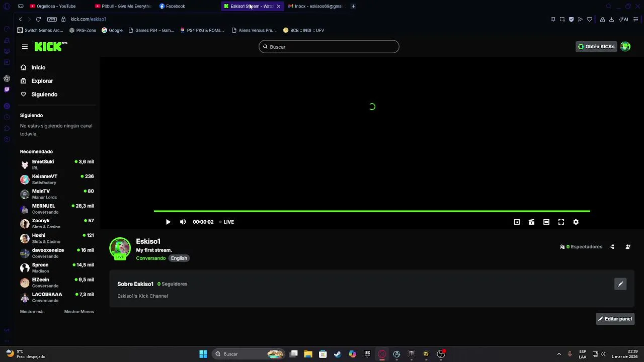Image resolution: width=644 pixels, height=362 pixels.
Task: Open Google bookmark
Action: [x=112, y=30]
